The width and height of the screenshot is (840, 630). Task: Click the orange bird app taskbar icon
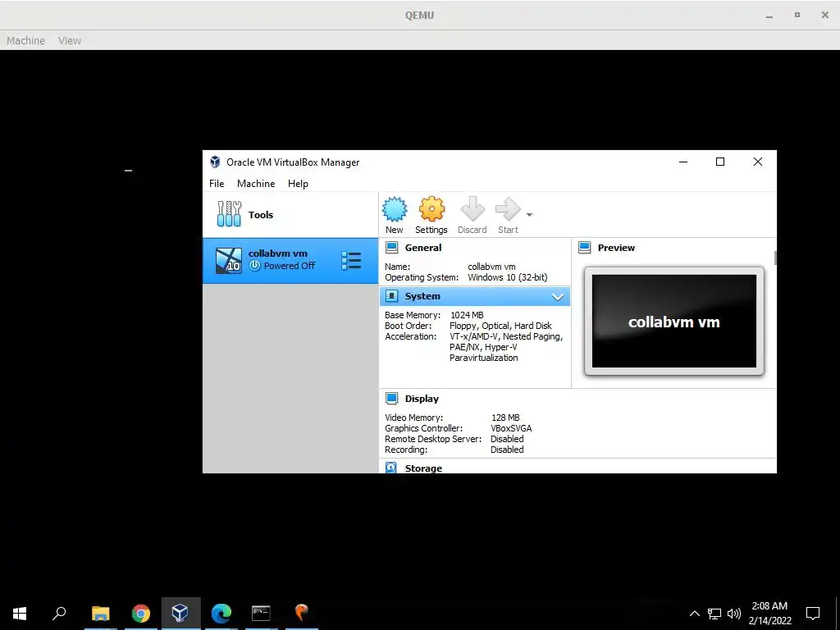click(302, 614)
